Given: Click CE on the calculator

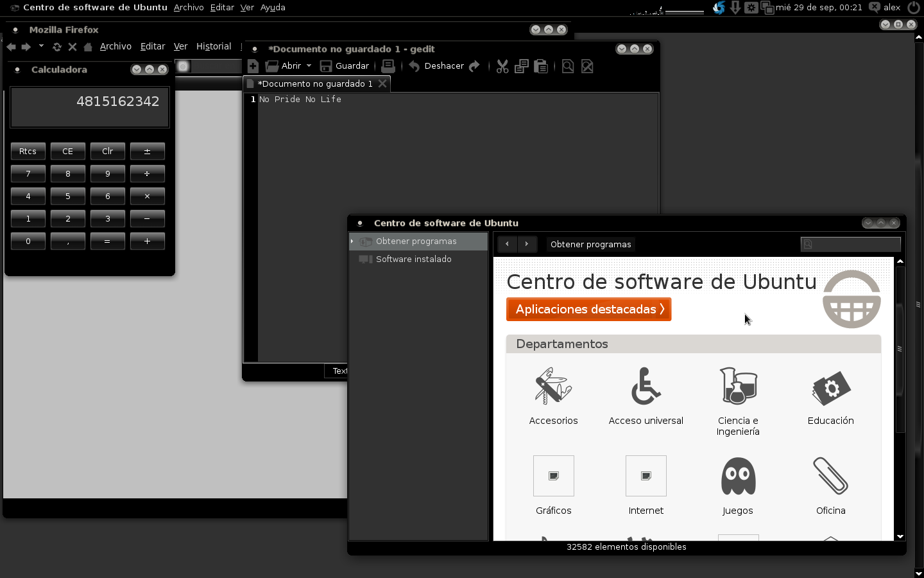Looking at the screenshot, I should pos(68,152).
